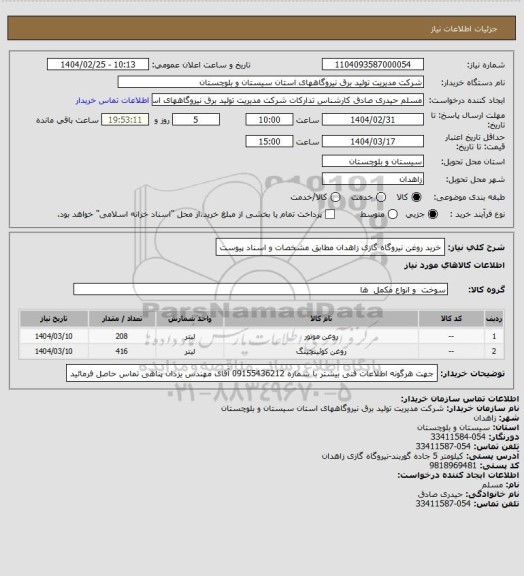Click the delivery city field زاهدان

click(x=373, y=179)
